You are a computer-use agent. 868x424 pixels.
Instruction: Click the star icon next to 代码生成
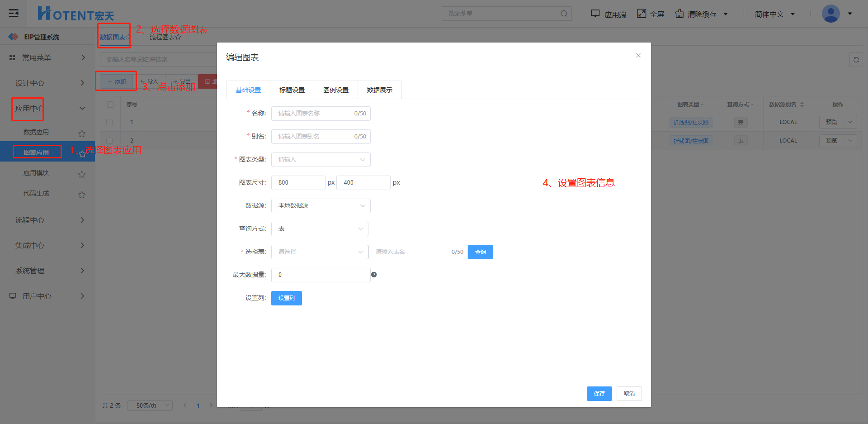(x=82, y=195)
